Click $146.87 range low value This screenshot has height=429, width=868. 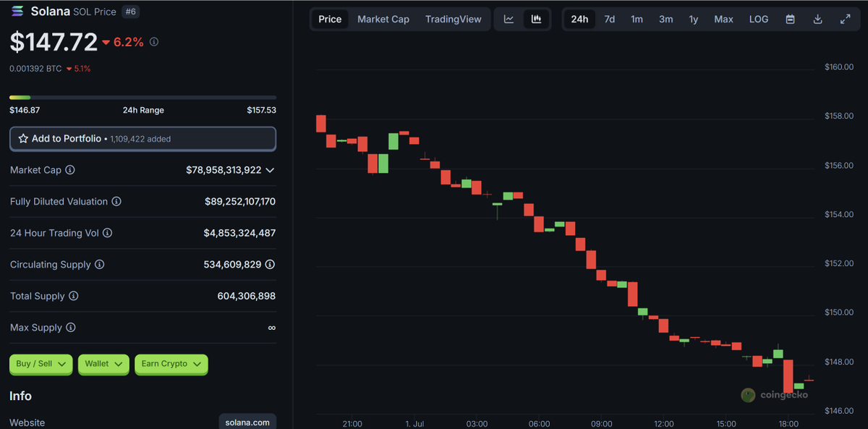coord(25,110)
